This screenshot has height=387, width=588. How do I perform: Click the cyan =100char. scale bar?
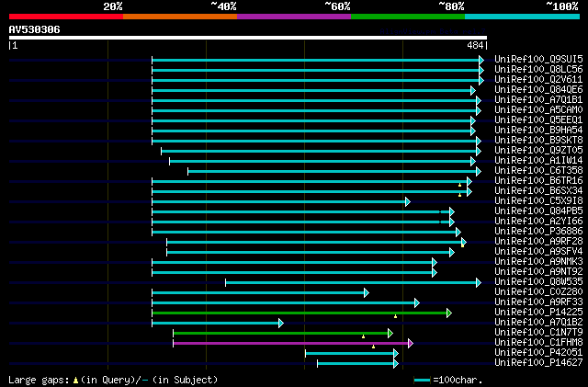click(x=422, y=381)
